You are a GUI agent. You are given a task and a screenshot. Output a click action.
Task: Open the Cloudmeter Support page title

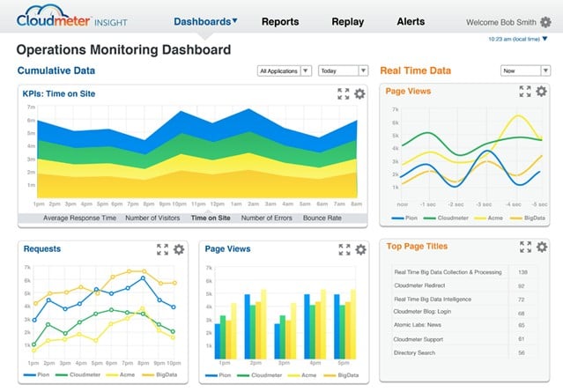click(418, 339)
